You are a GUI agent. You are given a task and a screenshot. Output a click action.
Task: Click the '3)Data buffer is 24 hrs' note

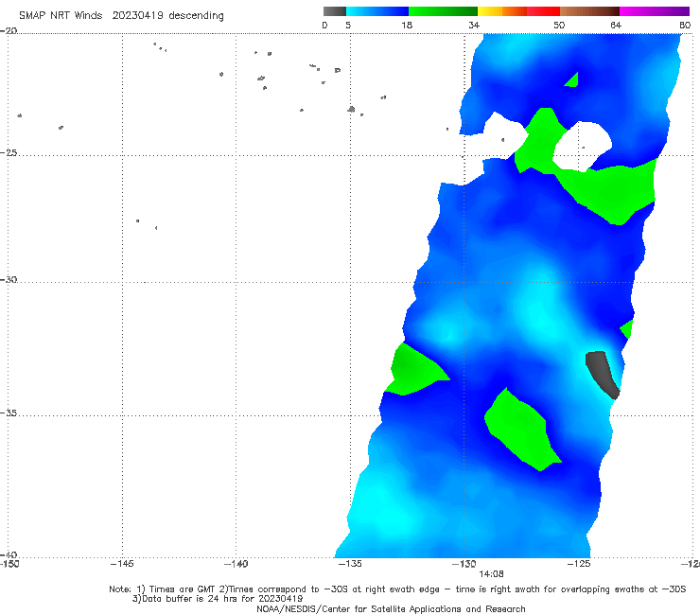coord(218,599)
